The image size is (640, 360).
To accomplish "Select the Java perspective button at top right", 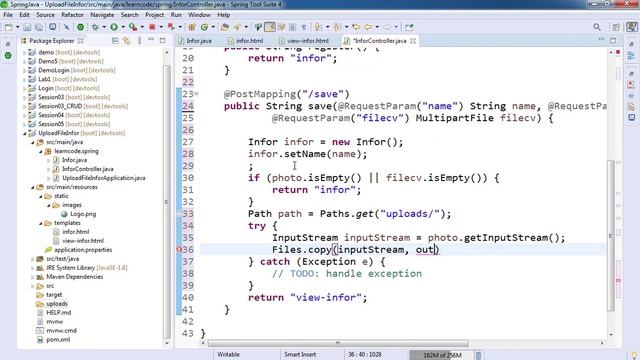I will (632, 27).
